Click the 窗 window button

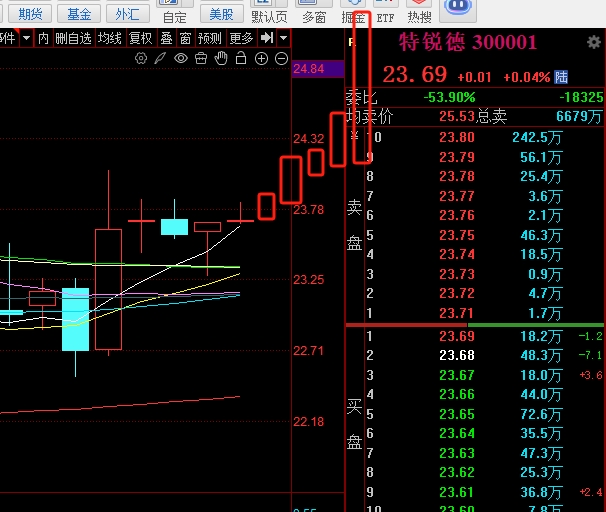[x=186, y=38]
